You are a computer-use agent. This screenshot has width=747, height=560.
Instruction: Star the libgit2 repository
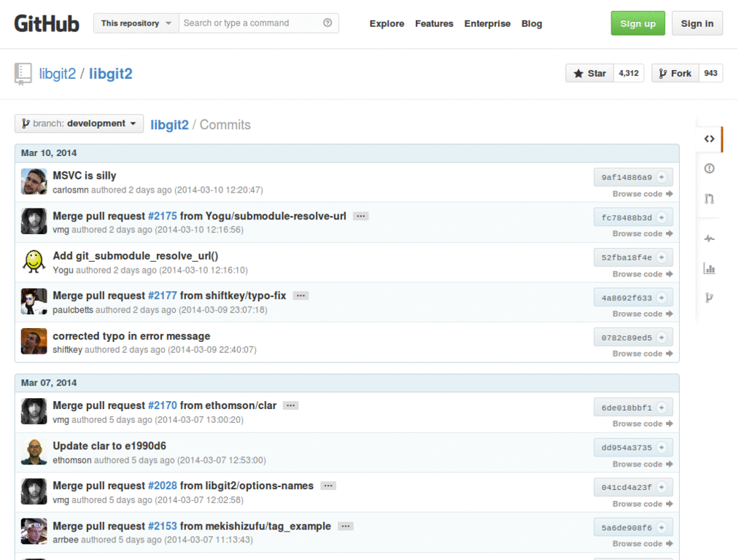[x=589, y=74]
